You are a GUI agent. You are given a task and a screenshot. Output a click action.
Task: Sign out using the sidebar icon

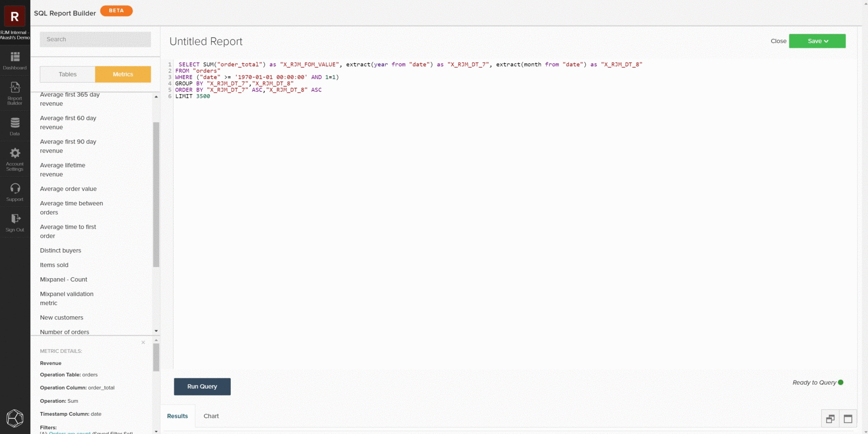(15, 222)
